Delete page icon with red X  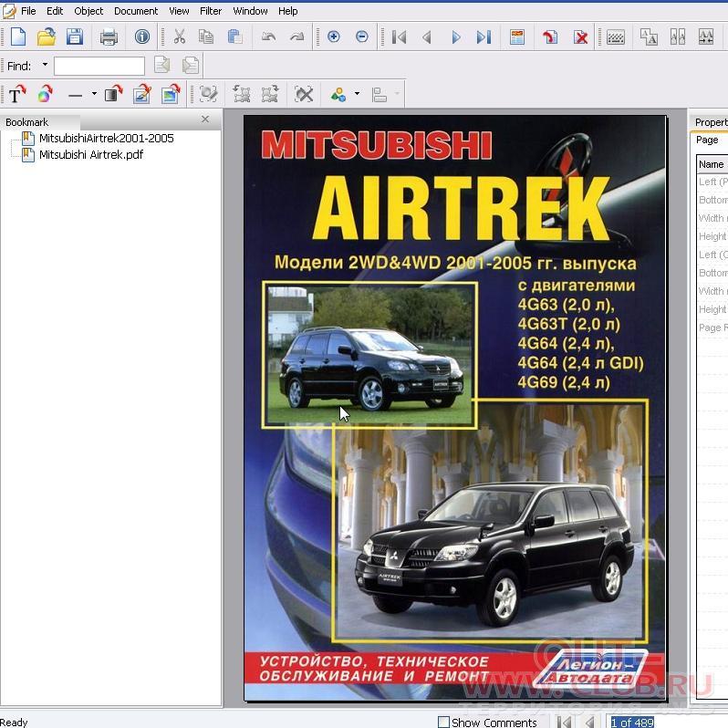coord(580,36)
